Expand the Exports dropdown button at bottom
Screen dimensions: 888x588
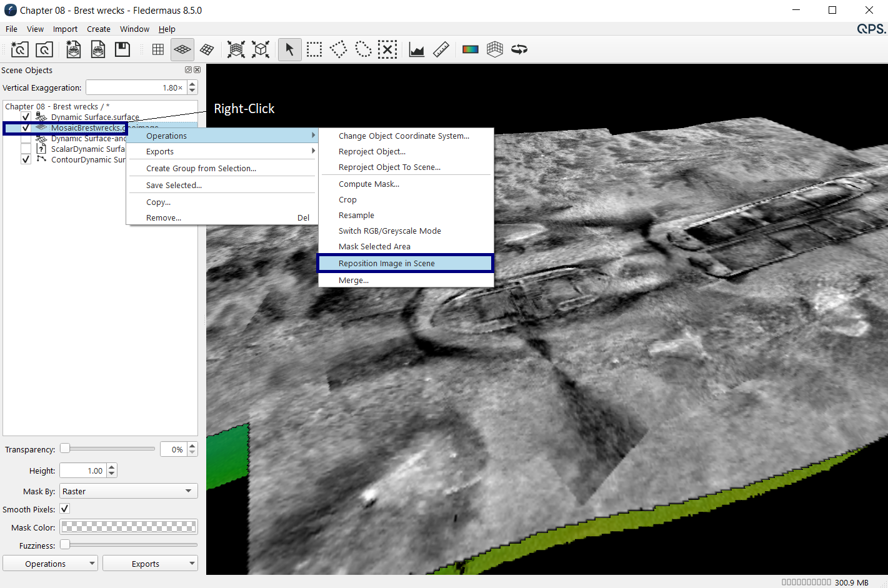coord(150,564)
